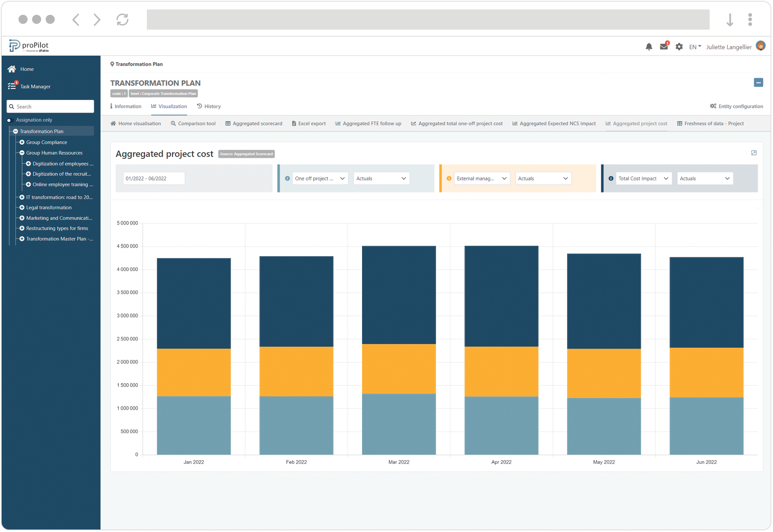Screen dimensions: 773x532
Task: Open Task Manager list icon
Action: (12, 86)
